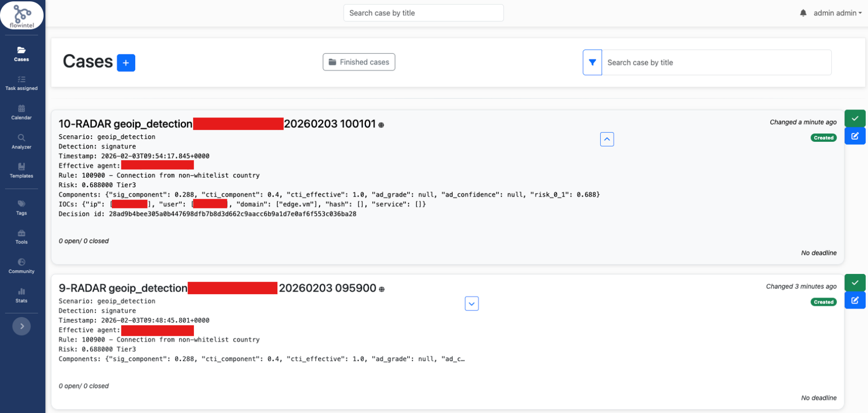
Task: Expand the 9-RADAR case description
Action: point(471,304)
